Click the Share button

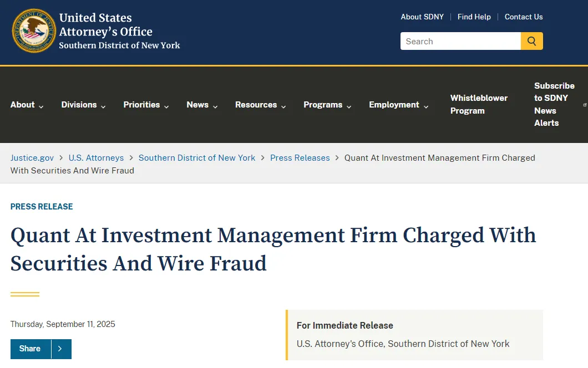point(31,349)
